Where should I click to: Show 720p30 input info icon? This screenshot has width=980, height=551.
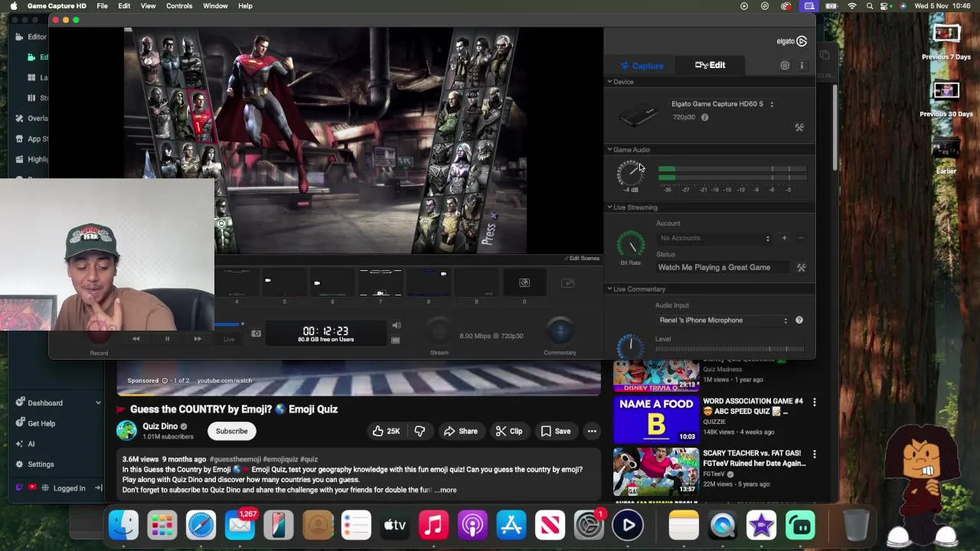click(704, 117)
